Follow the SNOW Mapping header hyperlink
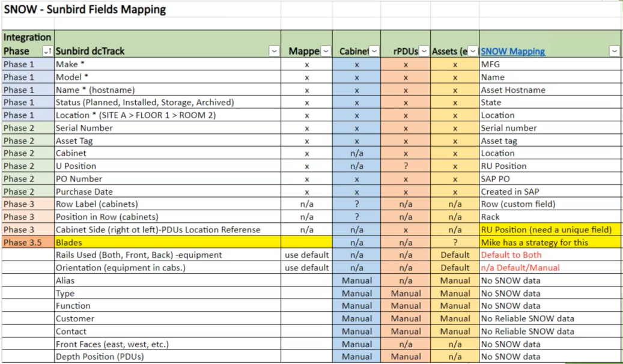The height and width of the screenshot is (364, 623). [513, 51]
